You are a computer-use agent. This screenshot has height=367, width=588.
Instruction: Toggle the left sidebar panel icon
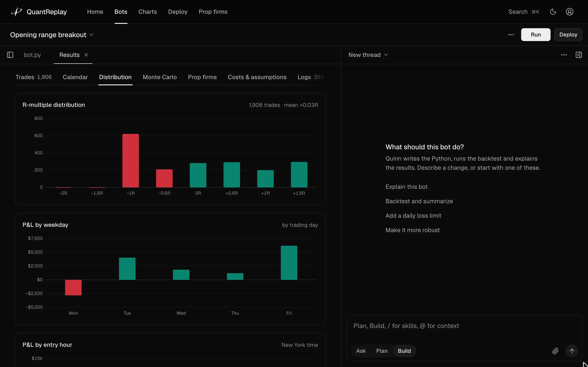[x=10, y=55]
